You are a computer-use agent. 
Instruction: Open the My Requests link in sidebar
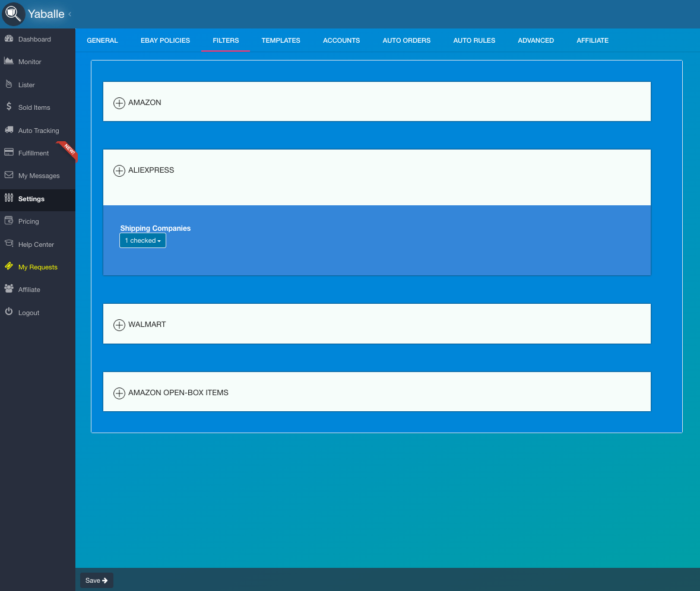coord(38,267)
